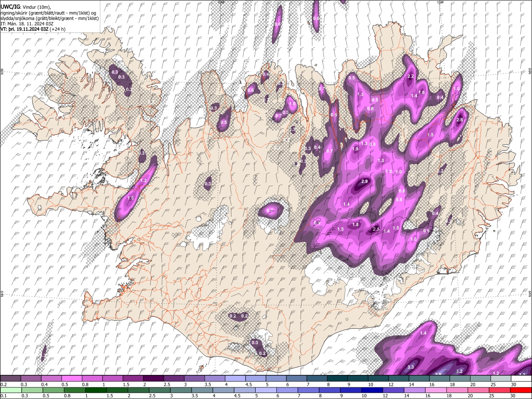Click the '2.2' snowfall value label
The height and width of the screenshot is (399, 532).
(411, 76)
